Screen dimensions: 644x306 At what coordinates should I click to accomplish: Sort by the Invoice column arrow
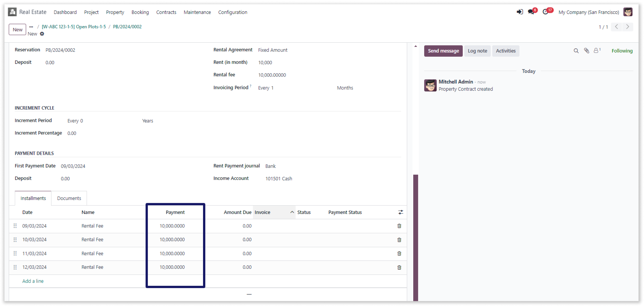(292, 212)
